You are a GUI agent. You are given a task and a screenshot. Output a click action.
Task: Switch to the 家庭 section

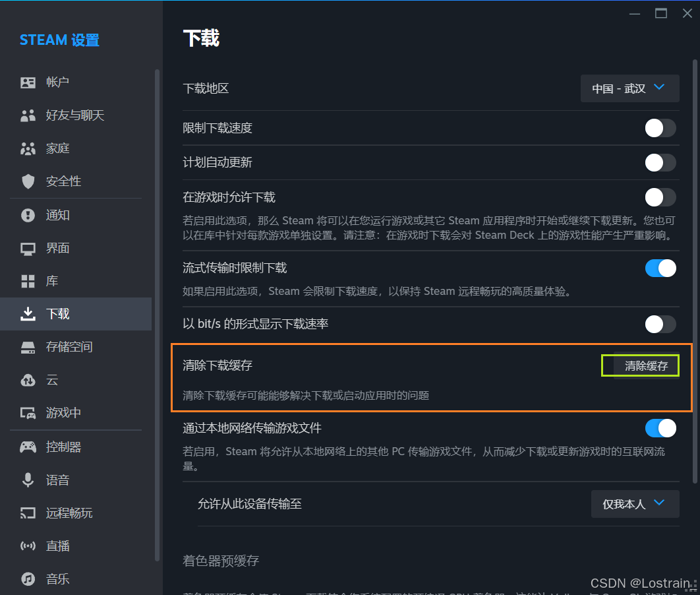click(76, 149)
